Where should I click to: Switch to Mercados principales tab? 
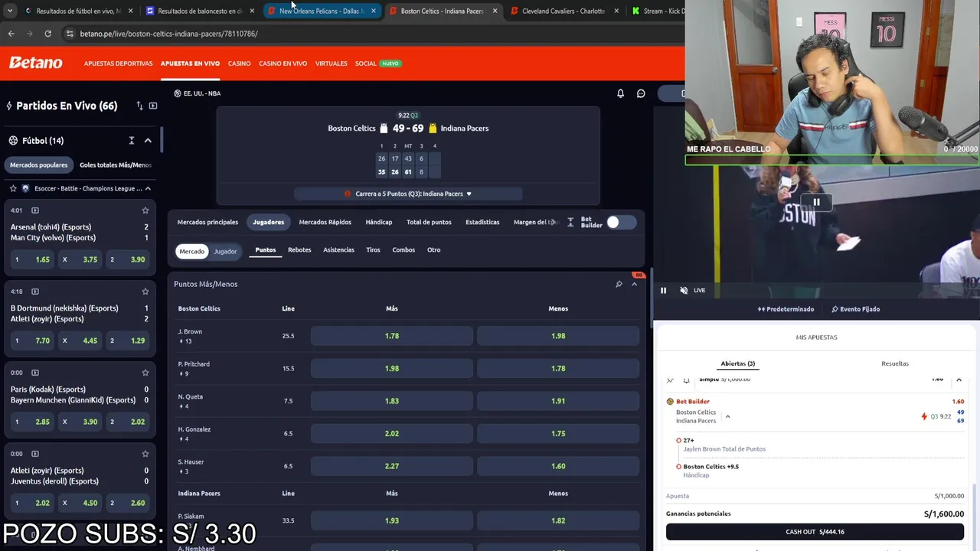coord(207,222)
